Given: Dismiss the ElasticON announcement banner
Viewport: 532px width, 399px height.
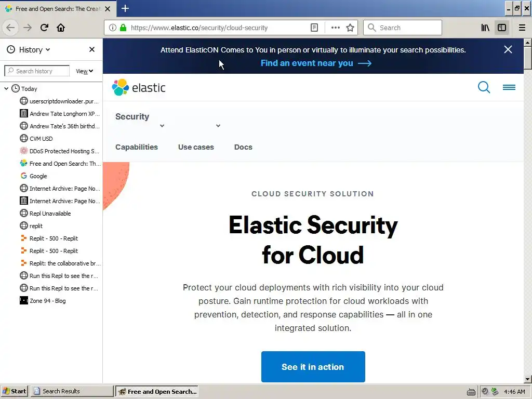Looking at the screenshot, I should point(508,49).
